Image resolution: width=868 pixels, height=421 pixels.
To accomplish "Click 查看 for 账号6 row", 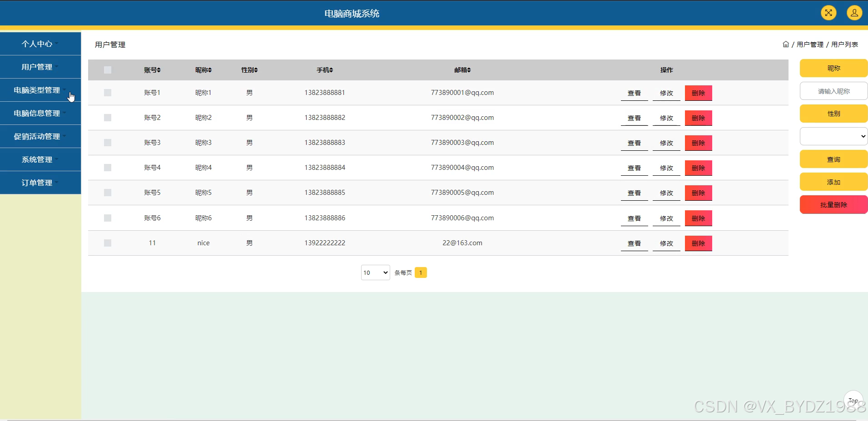I will [x=634, y=218].
